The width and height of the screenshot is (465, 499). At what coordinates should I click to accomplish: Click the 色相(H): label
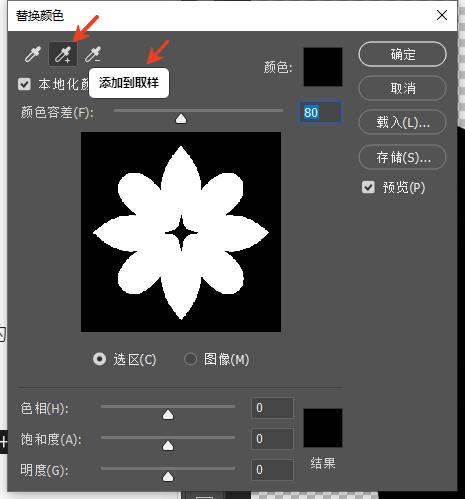tap(45, 408)
